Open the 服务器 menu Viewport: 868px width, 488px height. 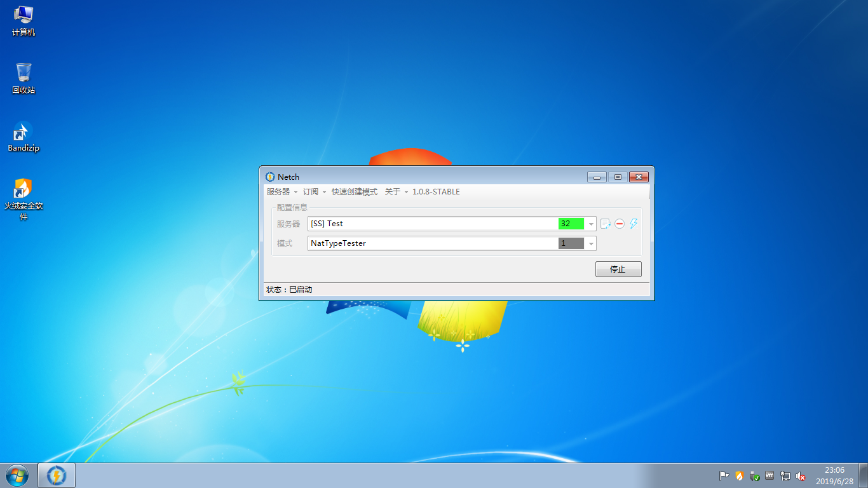pos(282,191)
